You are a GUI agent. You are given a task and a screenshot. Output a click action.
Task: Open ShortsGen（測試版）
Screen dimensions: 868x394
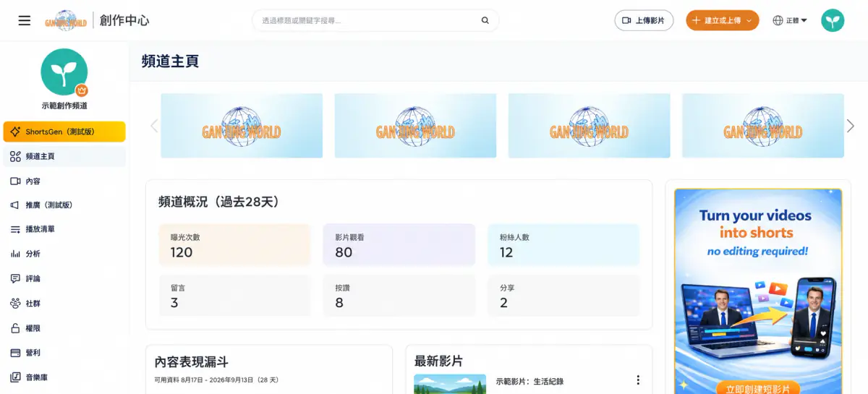pos(64,132)
